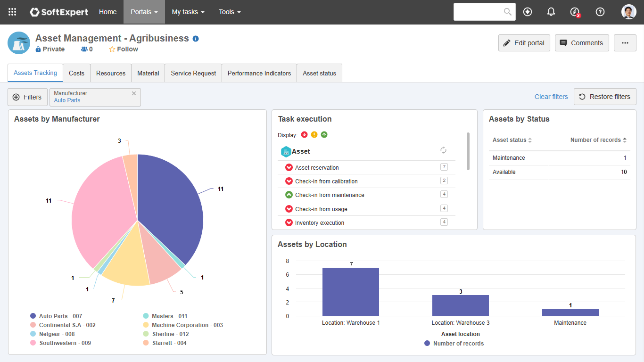Sort by Asset status column
The width and height of the screenshot is (644, 362).
(512, 140)
